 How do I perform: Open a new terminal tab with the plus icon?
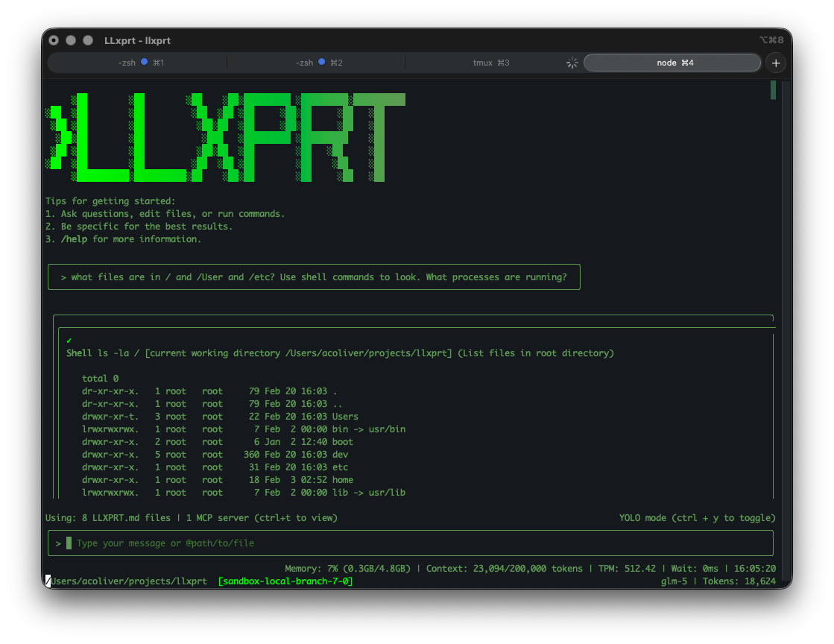point(776,63)
